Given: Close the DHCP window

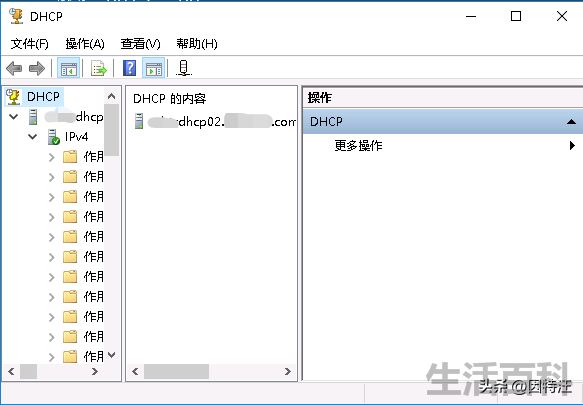Looking at the screenshot, I should coord(562,16).
